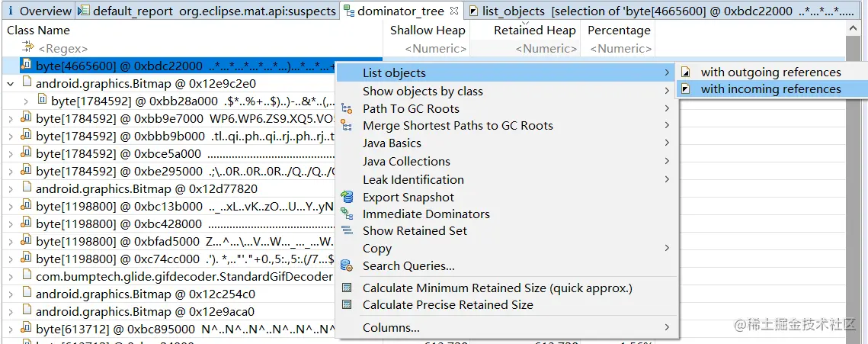Switch to the Overview tab
Image resolution: width=868 pixels, height=344 pixels.
[x=38, y=11]
